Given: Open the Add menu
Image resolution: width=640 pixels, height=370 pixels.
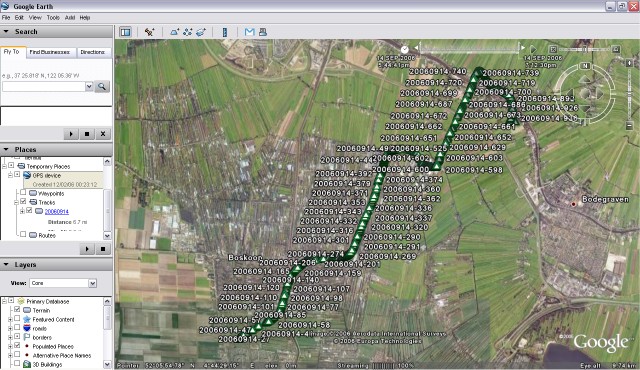Looking at the screenshot, I should click(x=70, y=18).
